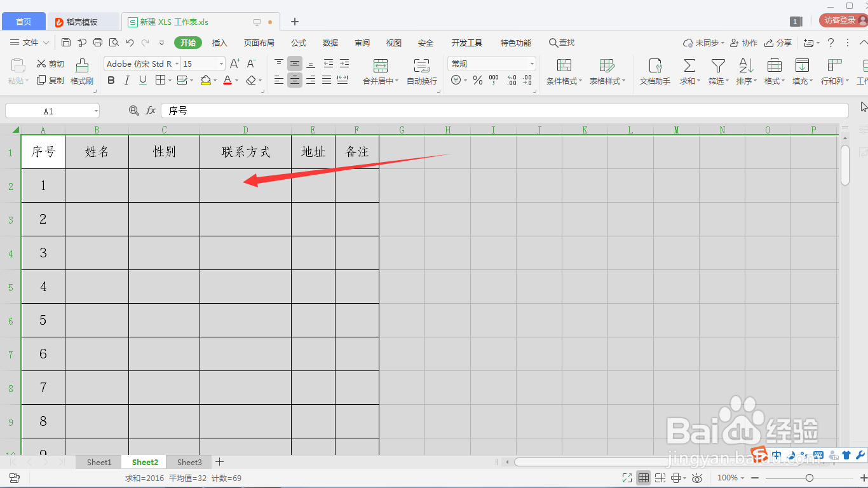Click the increase indent icon
This screenshot has width=868, height=488.
(344, 64)
